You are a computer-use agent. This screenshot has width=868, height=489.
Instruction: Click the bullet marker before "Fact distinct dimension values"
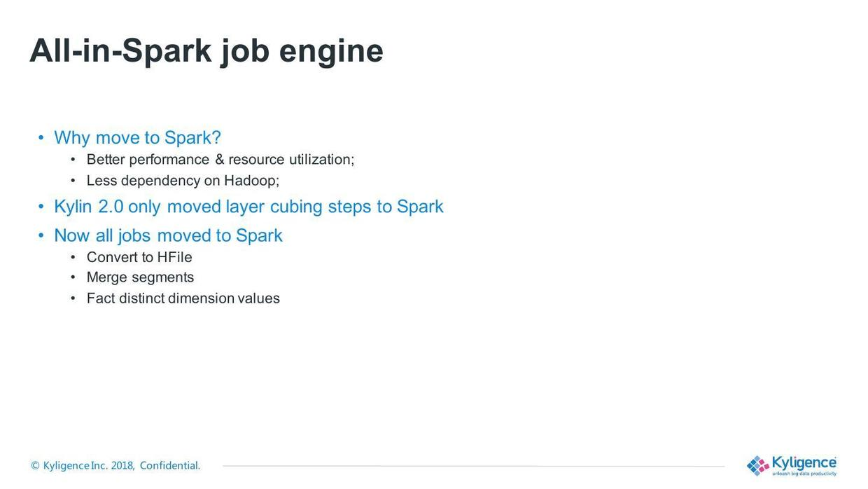73,298
